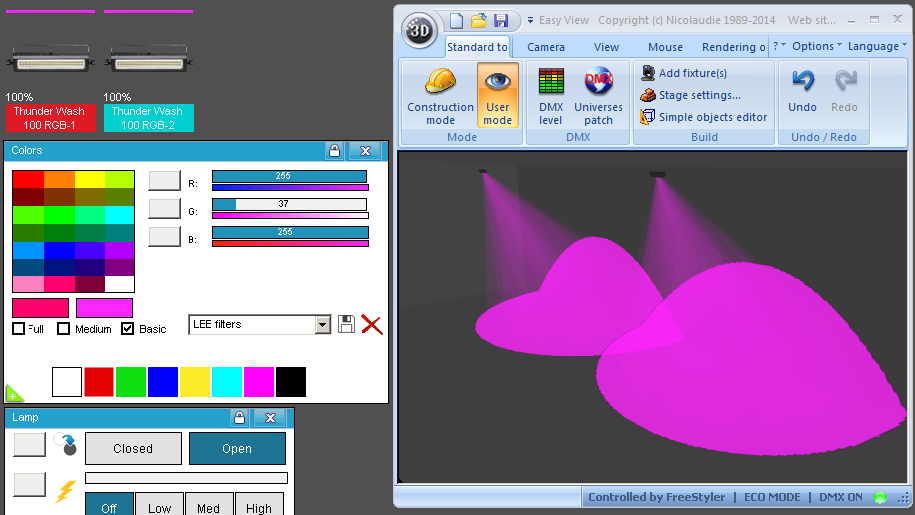
Task: Click the lightning strobe icon
Action: [x=65, y=491]
